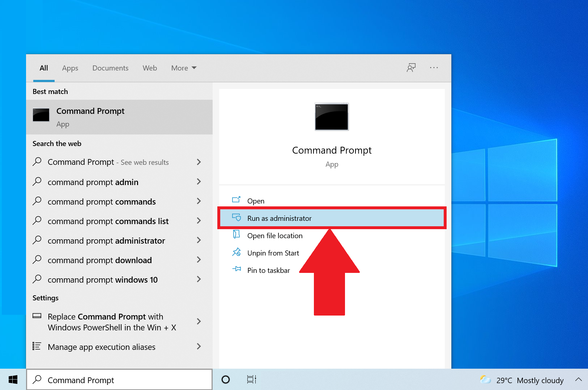Click the Pin to taskbar pin icon
The image size is (588, 390).
click(236, 269)
